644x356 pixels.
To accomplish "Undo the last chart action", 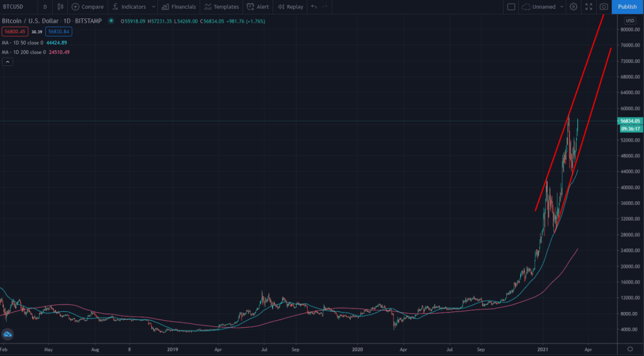I will coord(314,7).
